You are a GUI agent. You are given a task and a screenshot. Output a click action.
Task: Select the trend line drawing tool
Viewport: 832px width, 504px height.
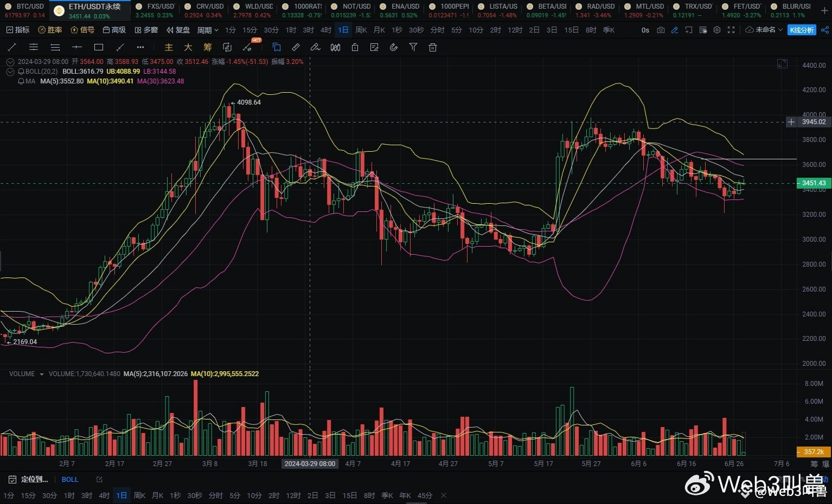[x=12, y=48]
